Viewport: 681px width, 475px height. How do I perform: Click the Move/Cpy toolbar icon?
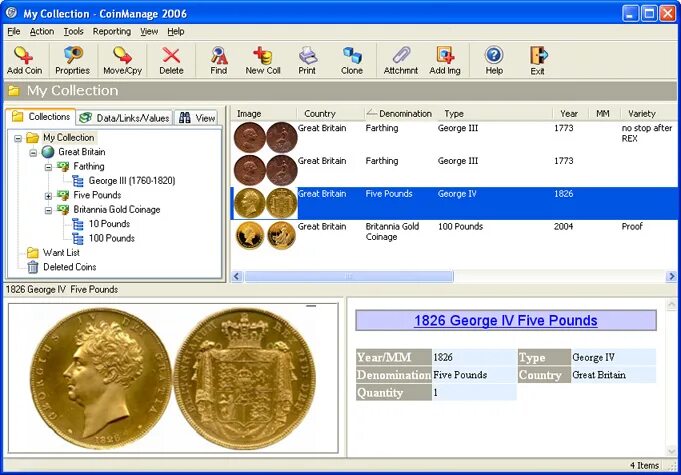(x=122, y=55)
